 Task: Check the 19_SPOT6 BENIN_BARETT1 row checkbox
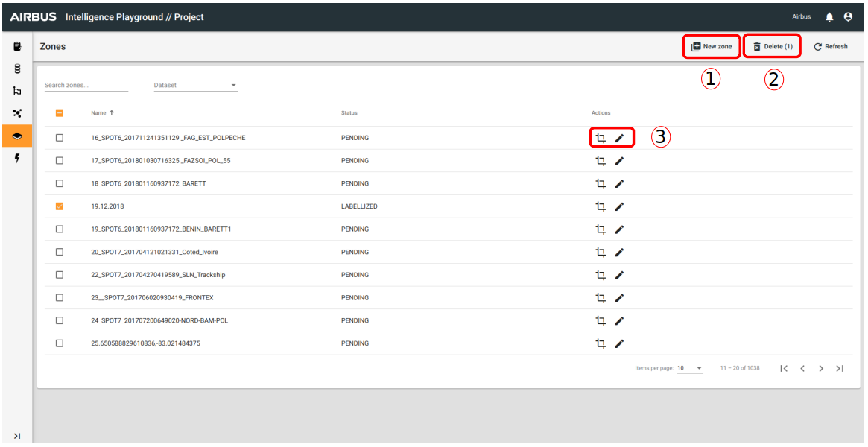pos(60,229)
